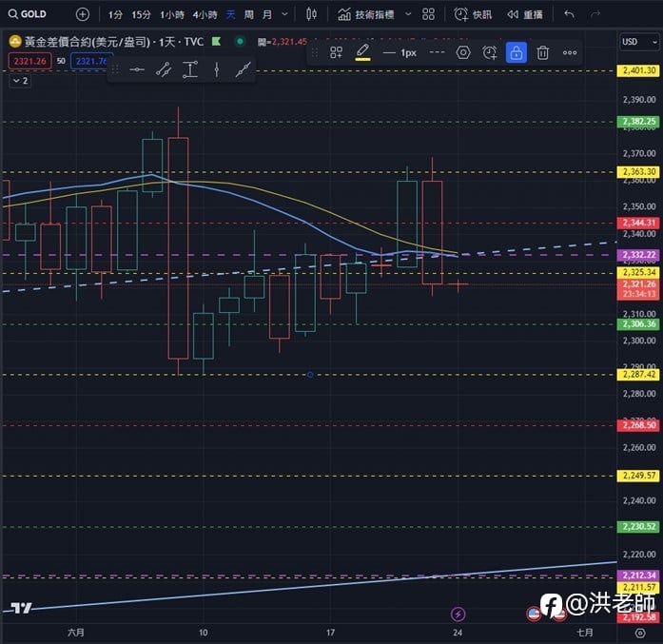Open the 技術指標 indicators menu

(x=366, y=14)
